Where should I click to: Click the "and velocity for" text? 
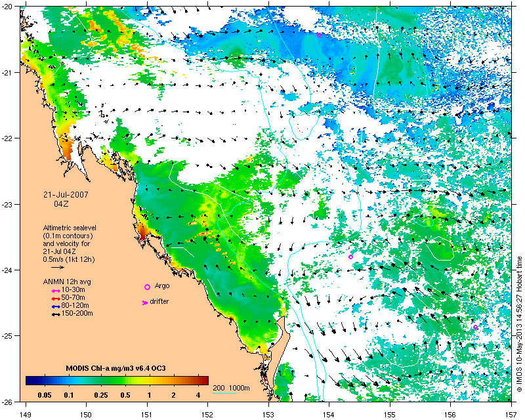click(66, 243)
